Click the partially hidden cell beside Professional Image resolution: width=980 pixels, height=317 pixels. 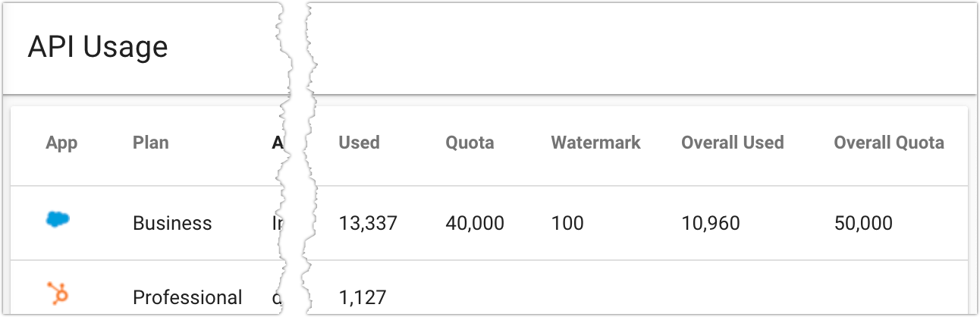(x=276, y=297)
